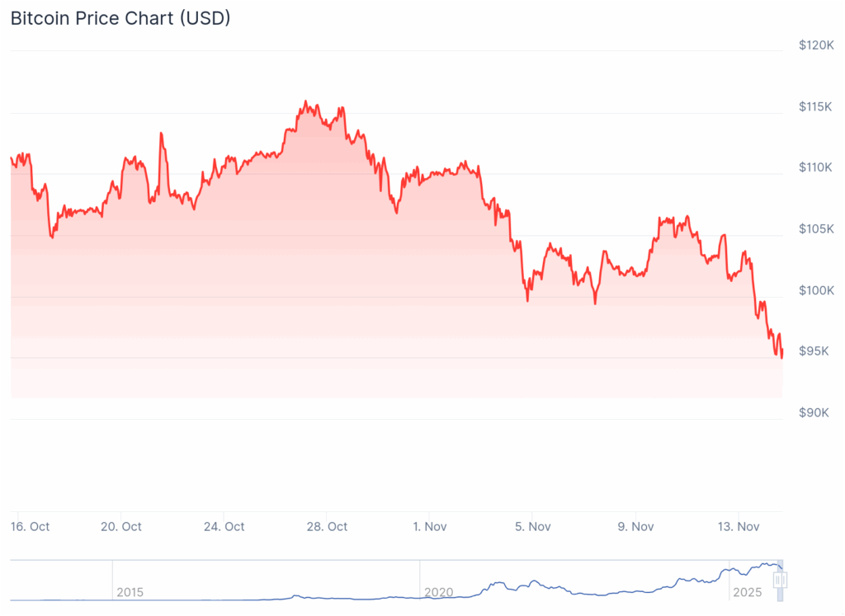The height and width of the screenshot is (616, 845).
Task: Click the "9. Nov" date axis label
Action: (x=635, y=526)
